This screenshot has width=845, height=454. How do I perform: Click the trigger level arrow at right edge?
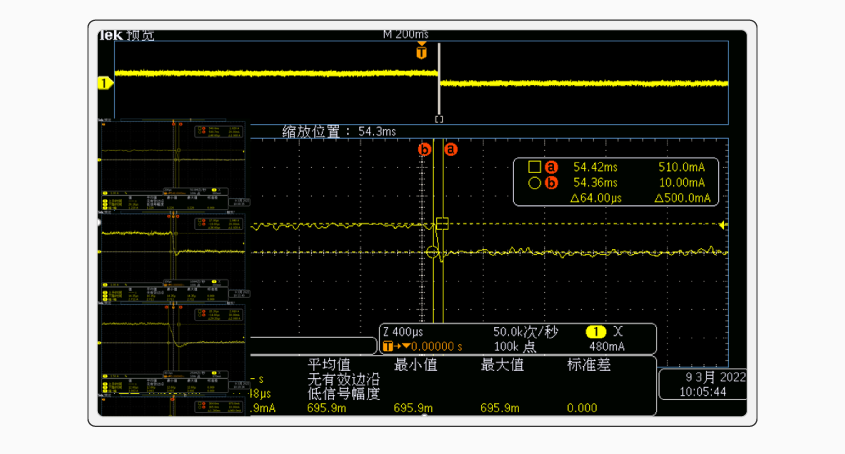[723, 225]
